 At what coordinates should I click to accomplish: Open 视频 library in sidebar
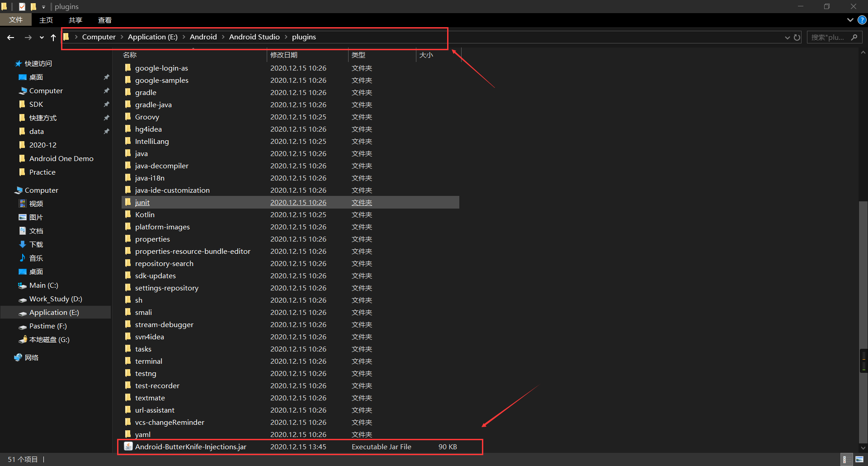tap(36, 204)
